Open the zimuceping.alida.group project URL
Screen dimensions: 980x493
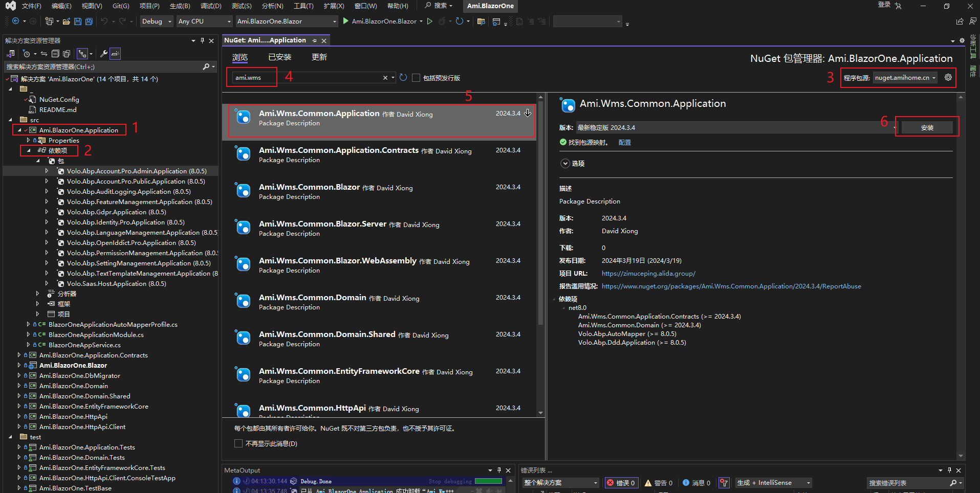pyautogui.click(x=648, y=274)
